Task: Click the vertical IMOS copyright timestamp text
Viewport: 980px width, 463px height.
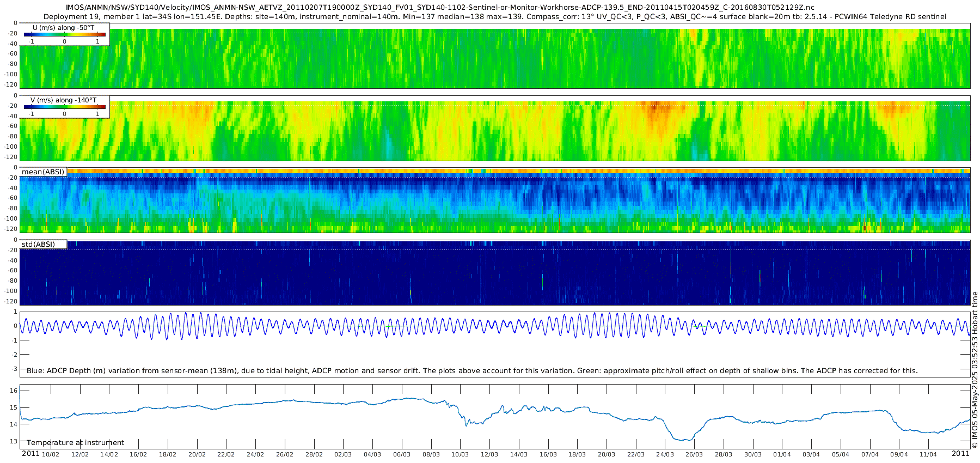Action: tap(975, 370)
